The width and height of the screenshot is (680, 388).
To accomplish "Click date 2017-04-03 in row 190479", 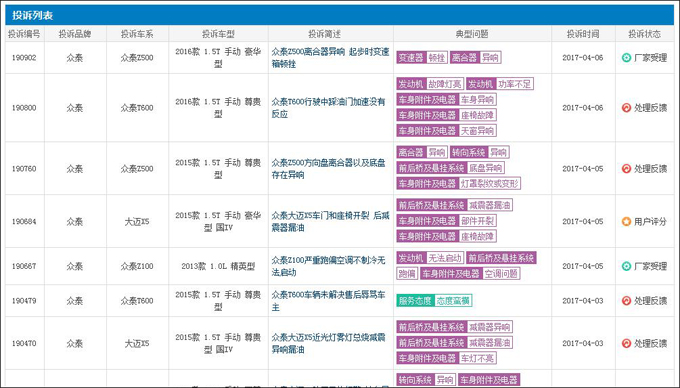I will click(x=583, y=300).
